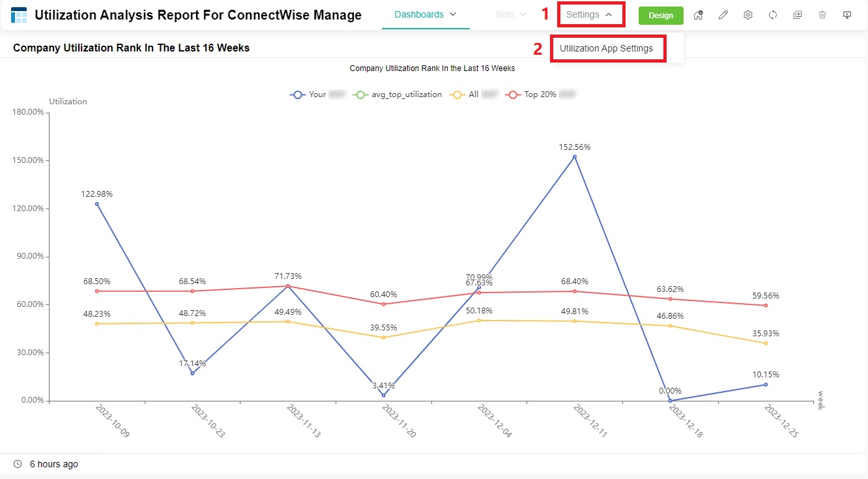Toggle the avg_top_utilization legend series
868x479 pixels.
click(398, 94)
